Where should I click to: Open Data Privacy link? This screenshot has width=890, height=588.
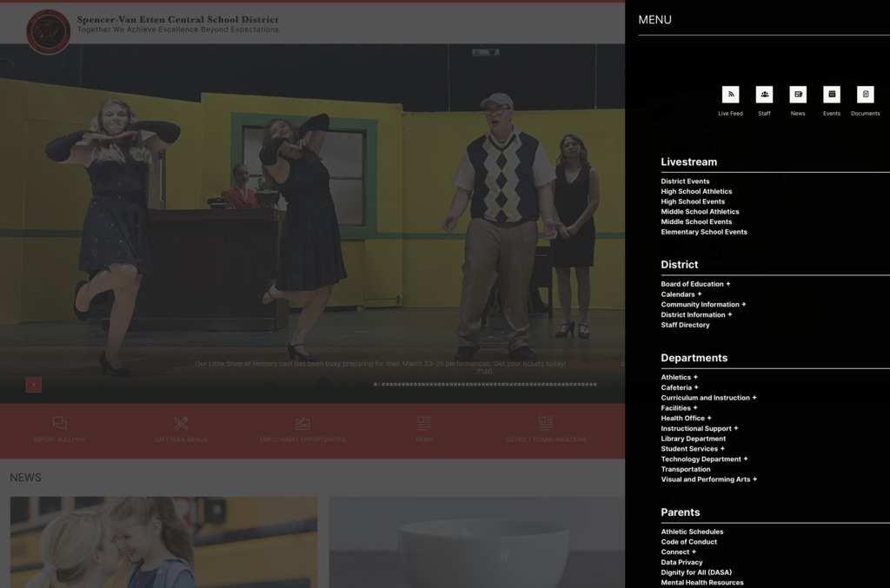tap(681, 563)
